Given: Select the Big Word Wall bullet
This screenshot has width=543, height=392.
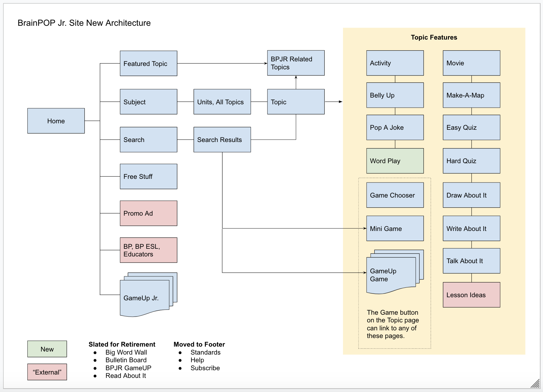Looking at the screenshot, I should pos(126,352).
